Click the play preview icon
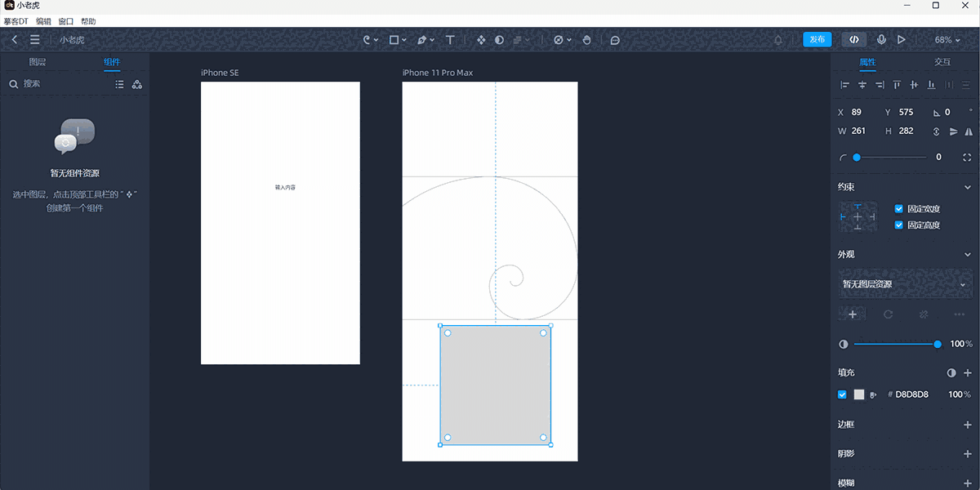Viewport: 980px width, 490px height. pyautogui.click(x=902, y=39)
